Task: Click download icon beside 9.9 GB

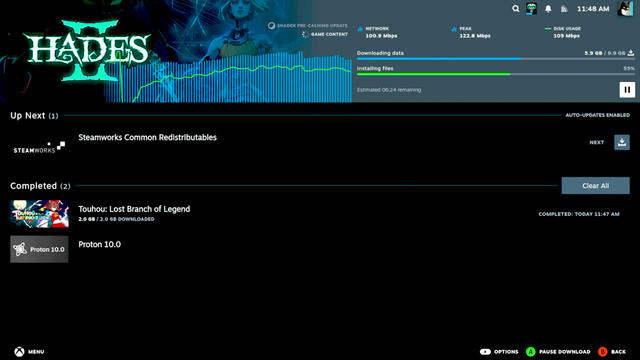Action: pos(631,53)
